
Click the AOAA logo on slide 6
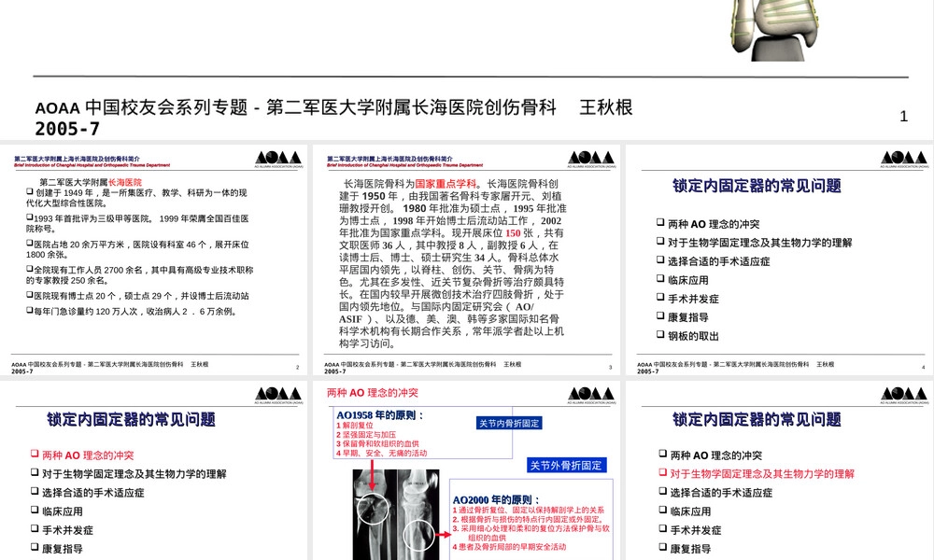(x=591, y=395)
